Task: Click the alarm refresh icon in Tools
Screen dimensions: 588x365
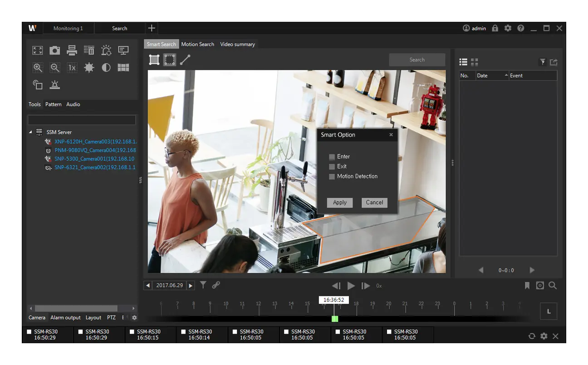Action: tap(106, 50)
